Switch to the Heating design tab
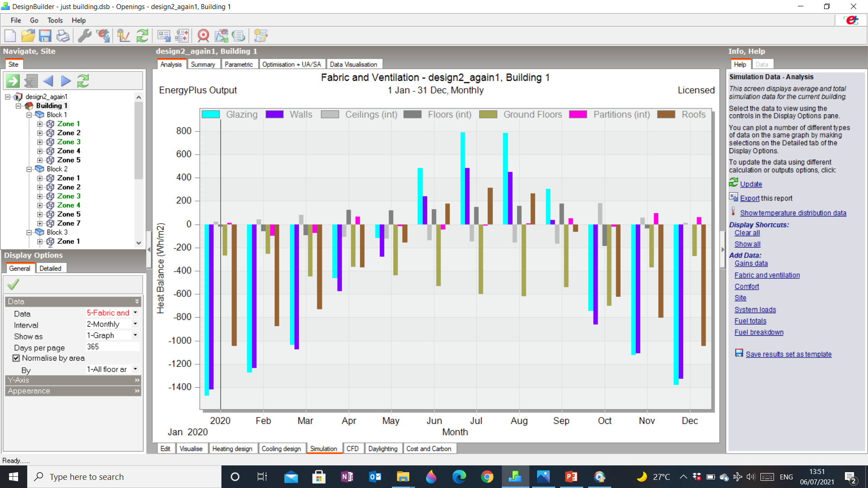 [232, 449]
